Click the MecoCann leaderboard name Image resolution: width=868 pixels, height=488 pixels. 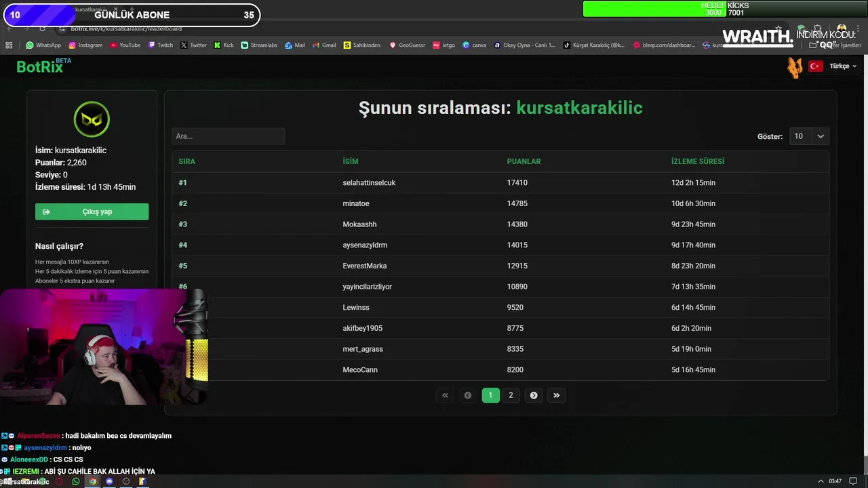point(360,369)
